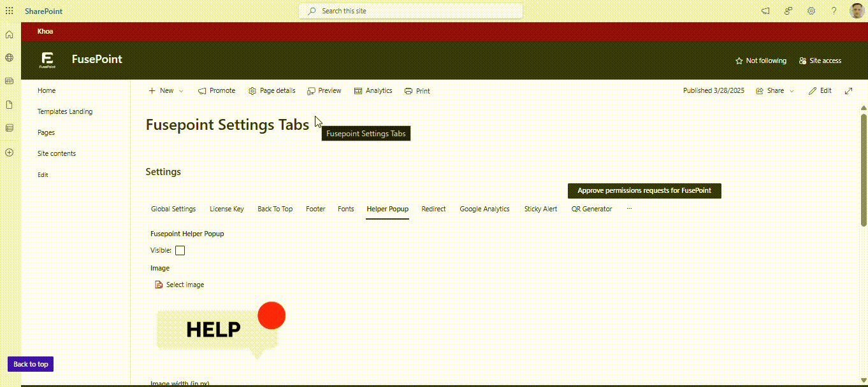The width and height of the screenshot is (868, 387).
Task: Click the Search this site box
Action: click(410, 11)
